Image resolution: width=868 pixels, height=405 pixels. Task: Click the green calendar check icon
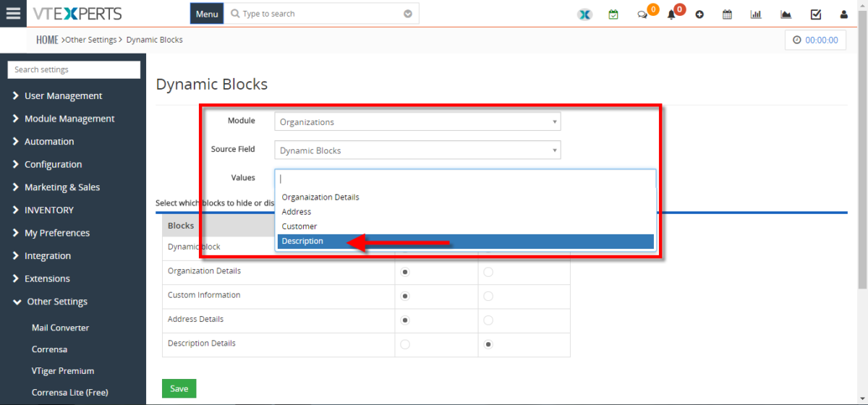(x=613, y=14)
